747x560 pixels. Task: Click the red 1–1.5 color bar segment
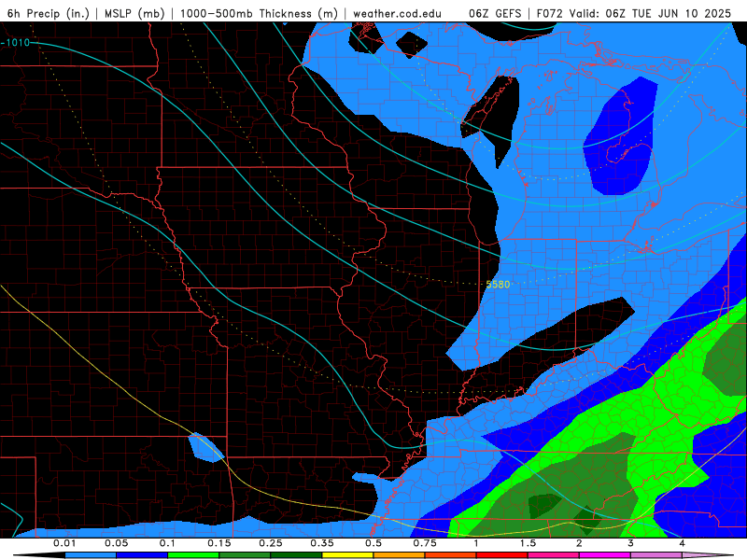(x=502, y=555)
